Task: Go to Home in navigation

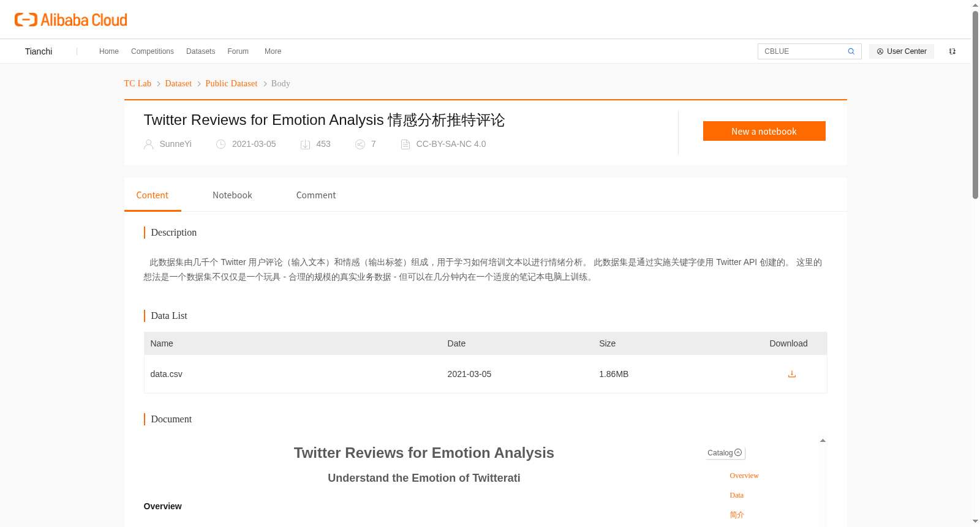Action: pyautogui.click(x=109, y=51)
